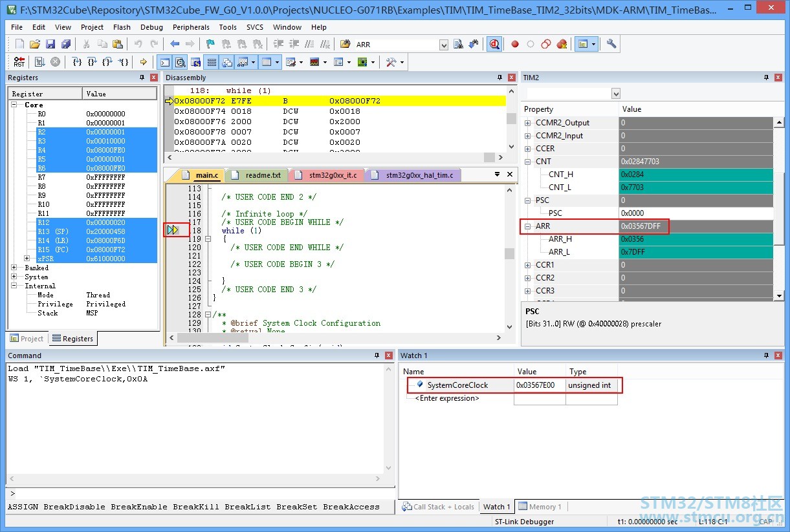Open the Call Stack + Locals tab
The width and height of the screenshot is (790, 532).
[438, 507]
